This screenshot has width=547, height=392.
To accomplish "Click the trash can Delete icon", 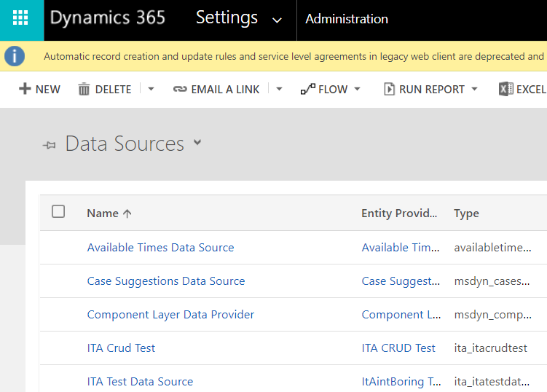I will [84, 89].
